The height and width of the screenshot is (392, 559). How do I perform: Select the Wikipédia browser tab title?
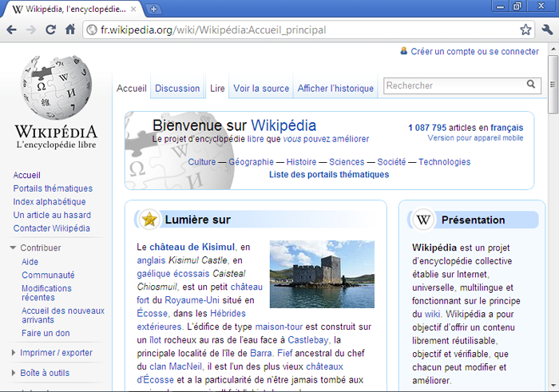(x=76, y=10)
